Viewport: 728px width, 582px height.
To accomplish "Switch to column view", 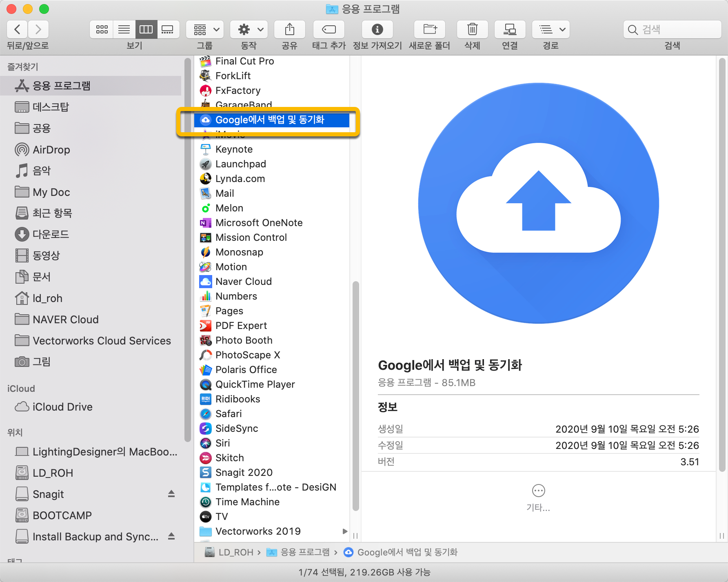I will coord(146,29).
